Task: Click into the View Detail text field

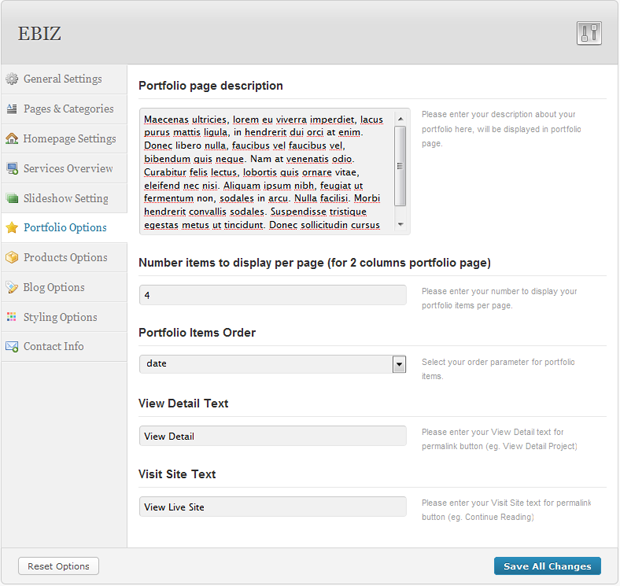Action: (x=272, y=436)
